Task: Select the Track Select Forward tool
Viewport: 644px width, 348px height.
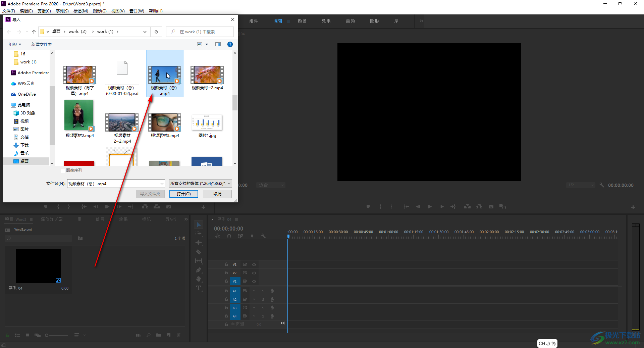Action: point(199,234)
